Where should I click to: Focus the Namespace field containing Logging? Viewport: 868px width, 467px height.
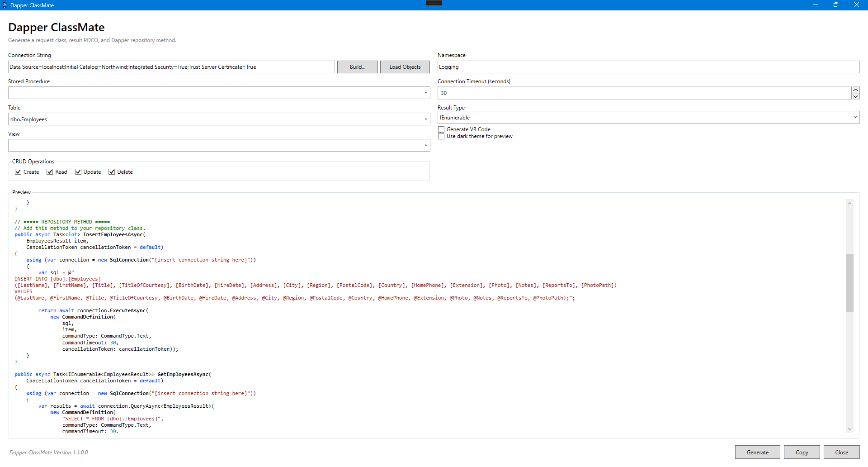648,67
